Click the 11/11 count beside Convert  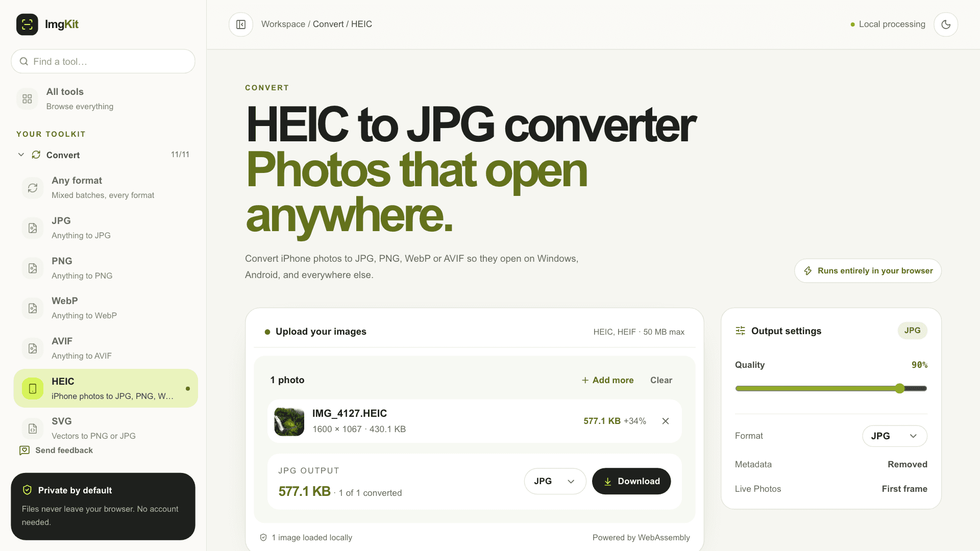point(180,155)
